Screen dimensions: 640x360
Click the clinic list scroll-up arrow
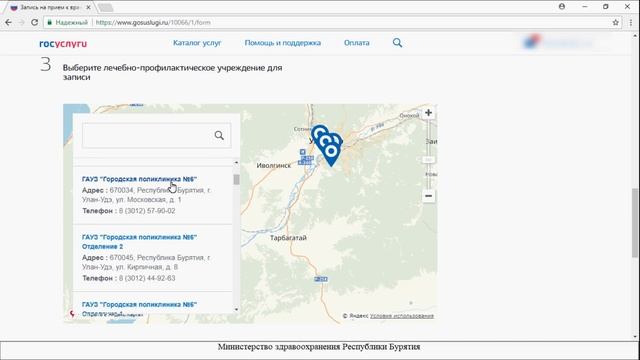[236, 162]
